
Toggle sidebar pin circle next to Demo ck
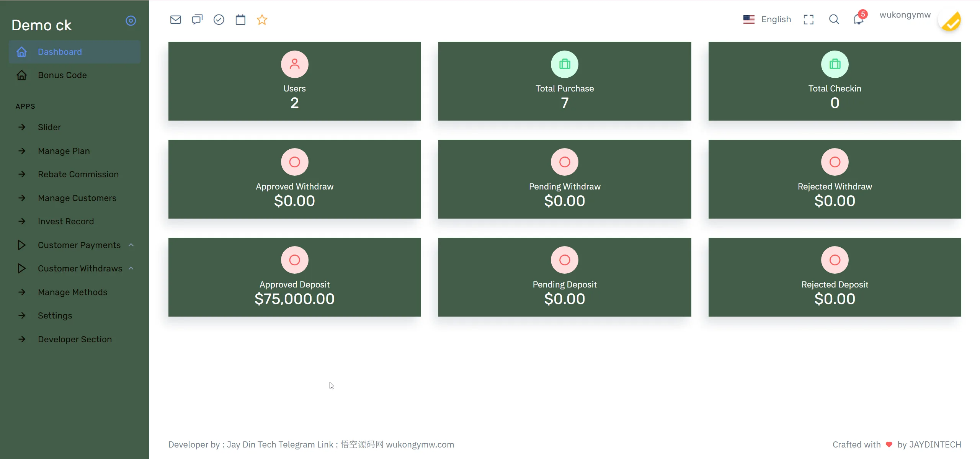(131, 21)
